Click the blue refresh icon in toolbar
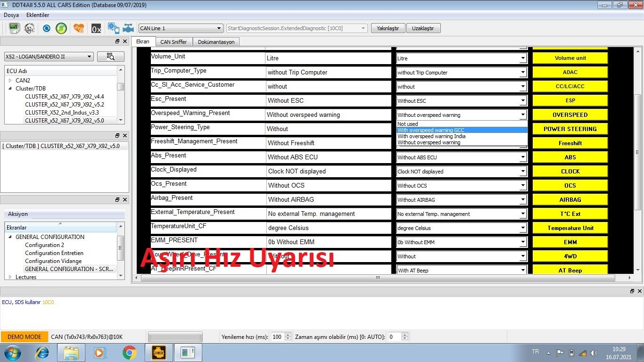The image size is (644, 362). (x=46, y=28)
